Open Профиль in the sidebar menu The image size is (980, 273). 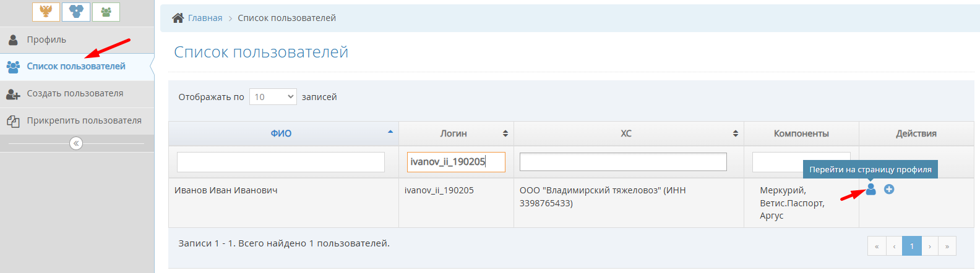(46, 40)
